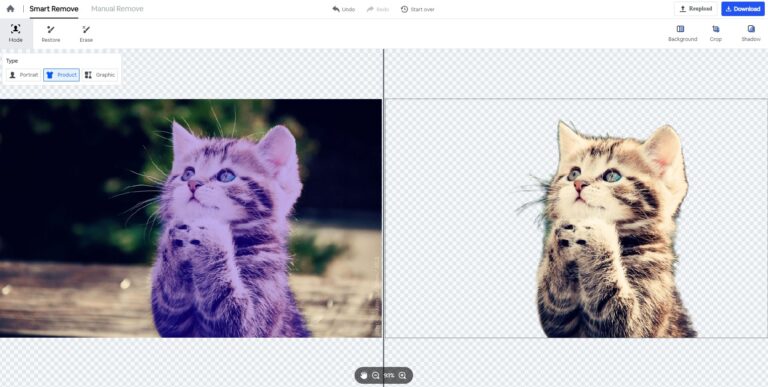The height and width of the screenshot is (387, 768).
Task: Undo the last action
Action: (343, 9)
